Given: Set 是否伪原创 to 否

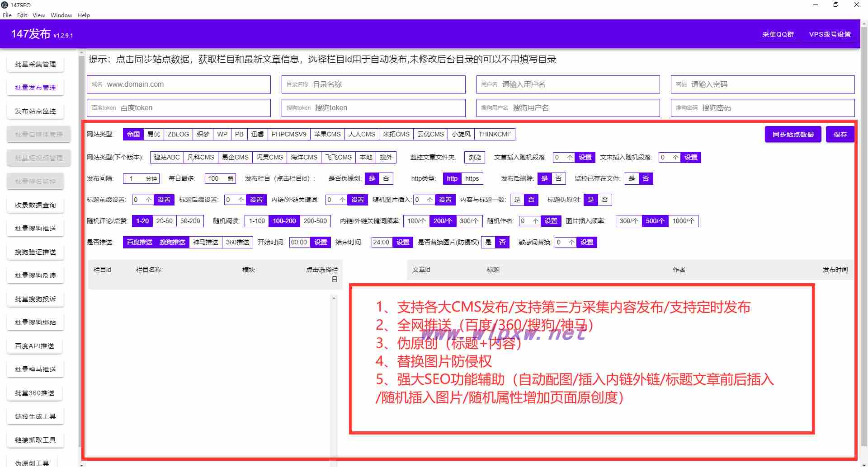Looking at the screenshot, I should [386, 178].
